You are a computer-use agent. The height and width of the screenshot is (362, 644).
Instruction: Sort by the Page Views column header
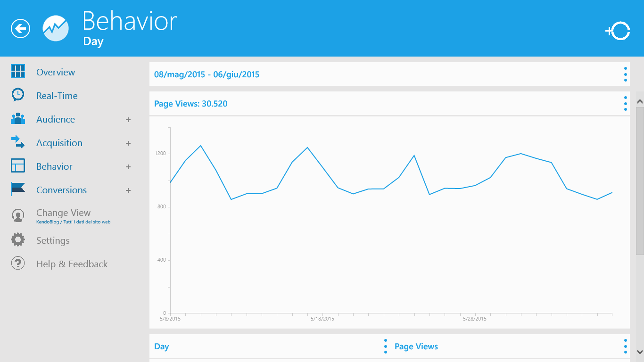coord(416,346)
